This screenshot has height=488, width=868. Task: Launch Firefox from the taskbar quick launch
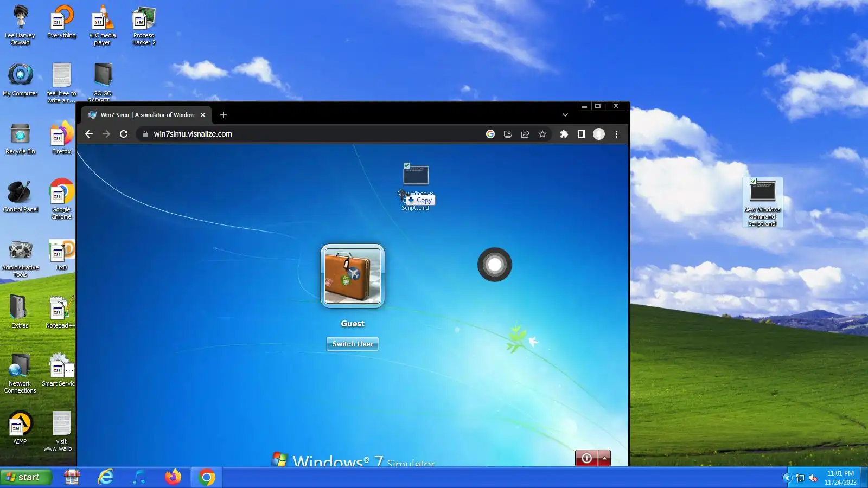click(x=173, y=477)
